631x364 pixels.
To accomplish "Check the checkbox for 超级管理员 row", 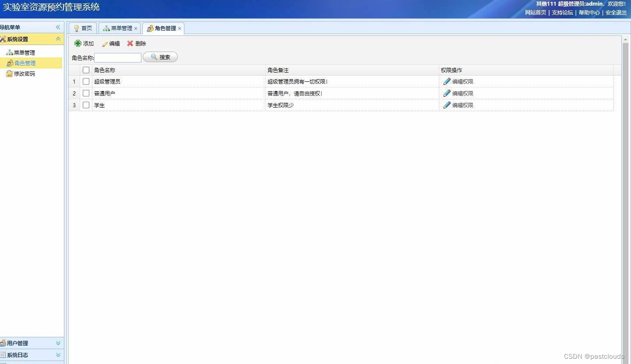I will 86,81.
